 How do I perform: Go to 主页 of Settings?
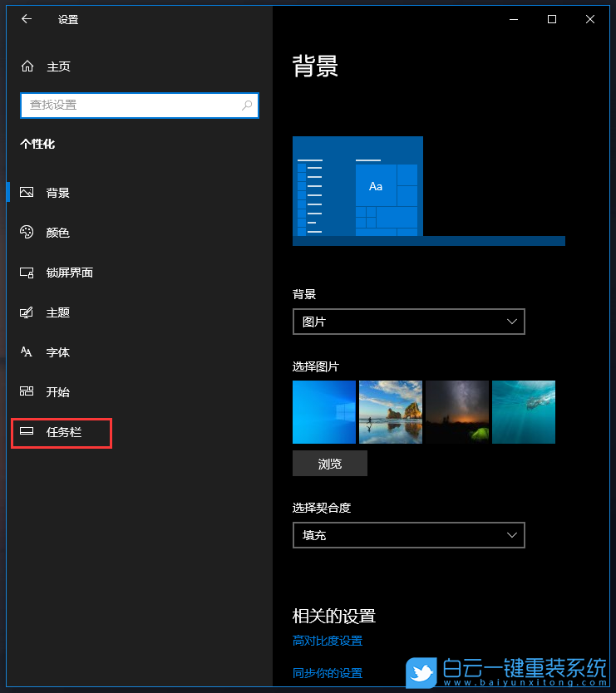tap(140, 66)
